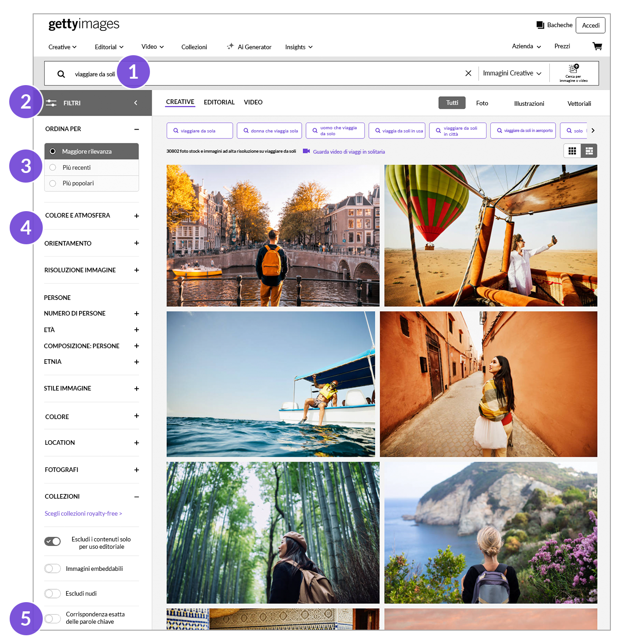Disable the exclude editorial-only content toggle

[x=52, y=541]
